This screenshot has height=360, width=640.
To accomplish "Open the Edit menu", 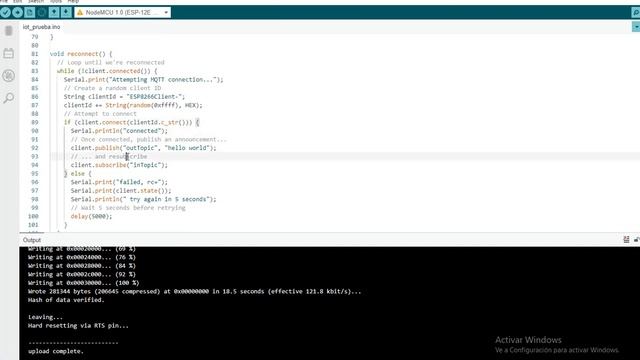I will (x=18, y=2).
